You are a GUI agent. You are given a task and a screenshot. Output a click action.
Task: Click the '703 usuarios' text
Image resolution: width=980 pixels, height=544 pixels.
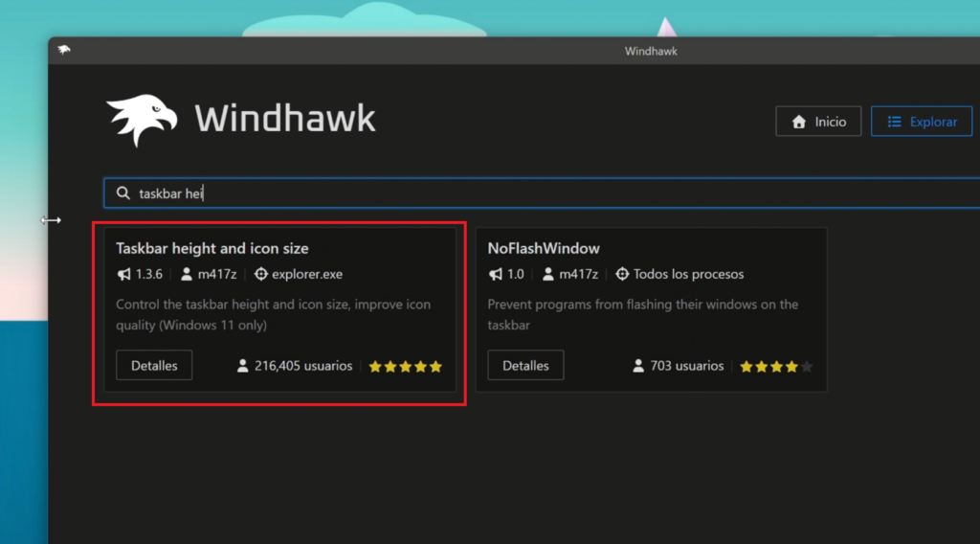(687, 366)
